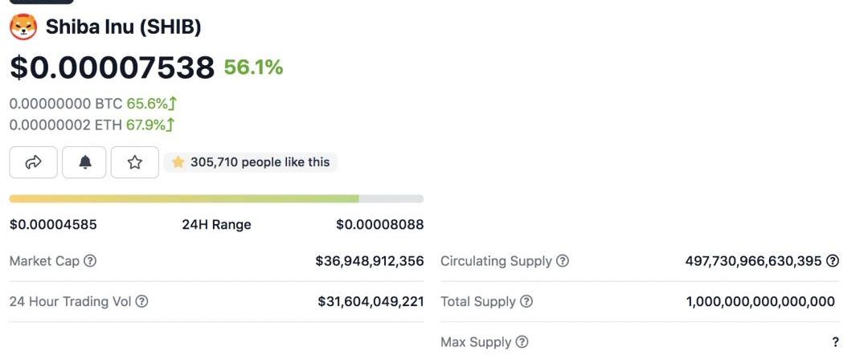868x359 pixels.
Task: Click the BTC 65.6% change indicator
Action: coord(151,104)
